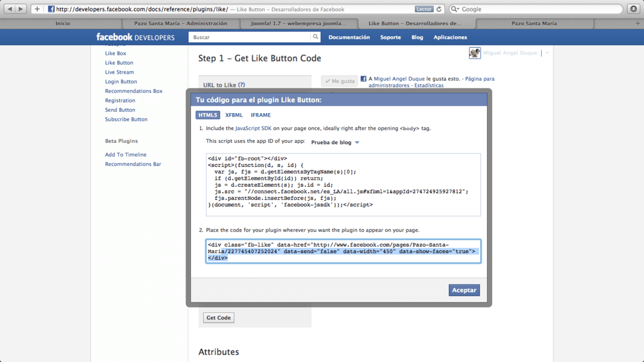Click the Google search magnifier icon
644x362 pixels.
pyautogui.click(x=455, y=9)
